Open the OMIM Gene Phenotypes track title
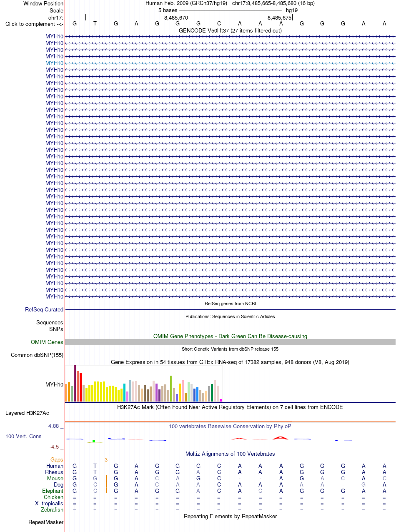The width and height of the screenshot is (396, 532). click(230, 336)
